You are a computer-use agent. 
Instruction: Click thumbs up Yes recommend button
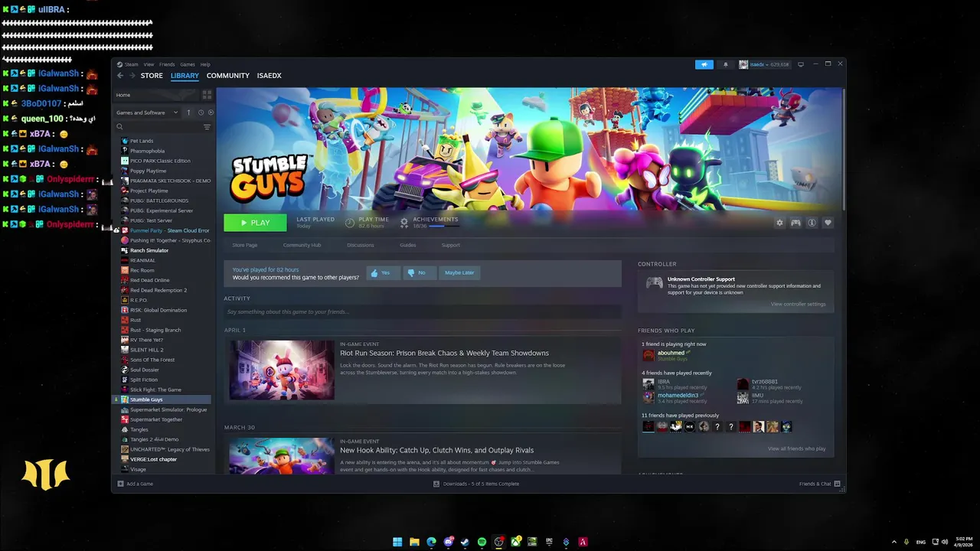click(x=383, y=272)
